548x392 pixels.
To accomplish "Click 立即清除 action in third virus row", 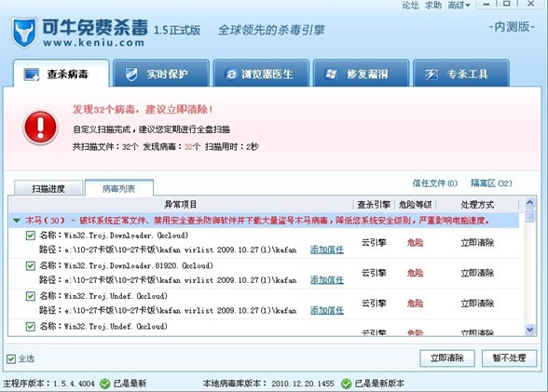I will pyautogui.click(x=477, y=304).
